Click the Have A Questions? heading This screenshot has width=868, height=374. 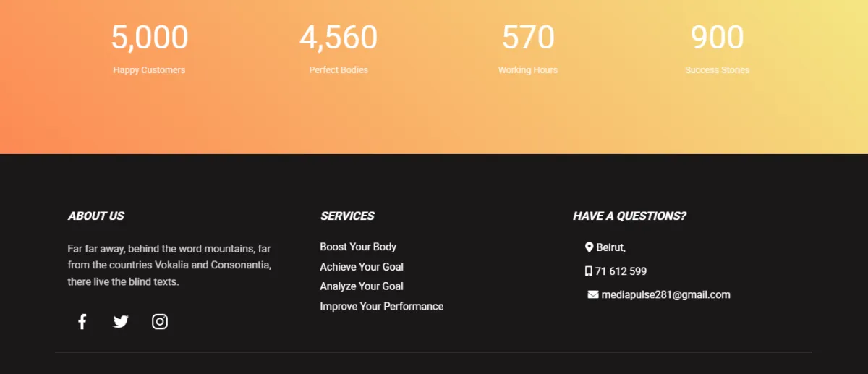tap(629, 216)
